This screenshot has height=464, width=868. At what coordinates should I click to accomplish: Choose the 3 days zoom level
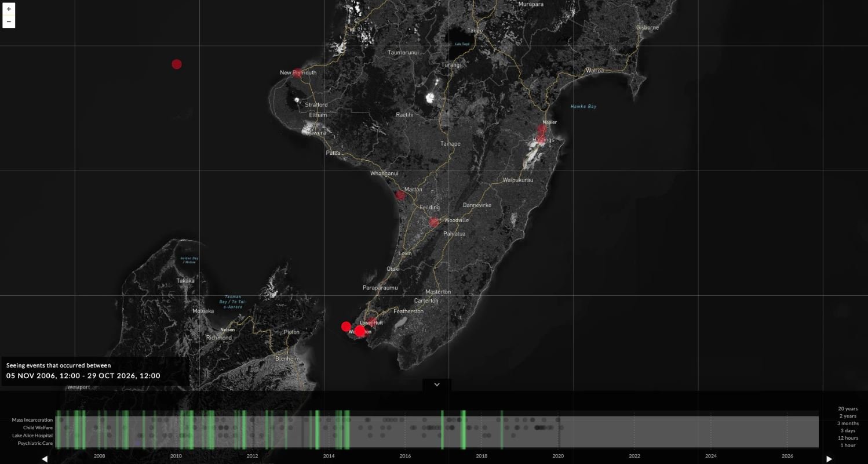(848, 430)
